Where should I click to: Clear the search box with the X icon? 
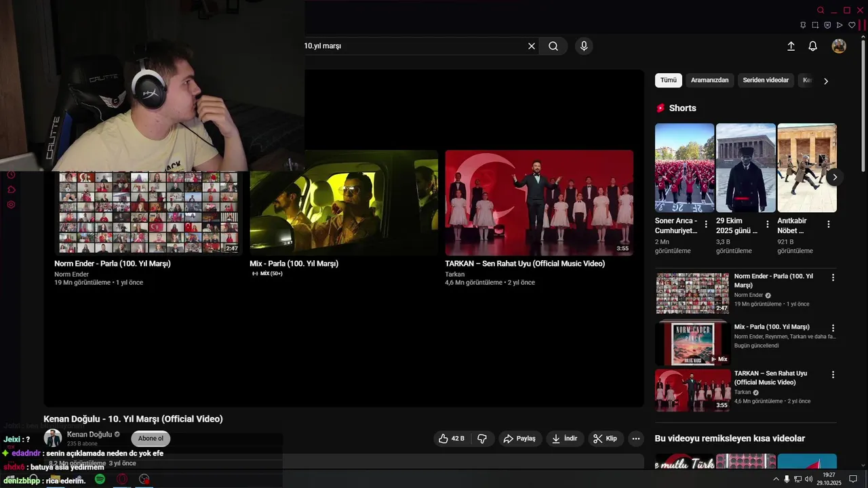[x=532, y=46]
